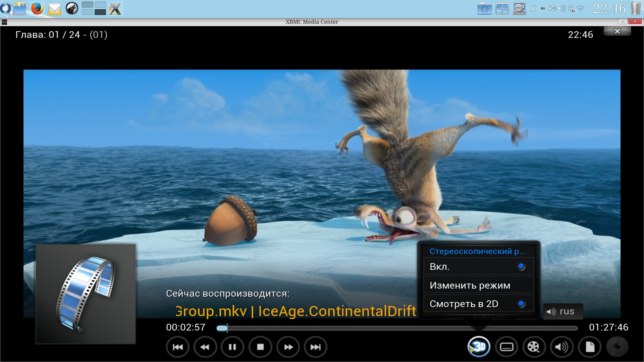Launch Firefox from the top panel
Image resolution: width=644 pixels, height=362 pixels.
pyautogui.click(x=37, y=8)
